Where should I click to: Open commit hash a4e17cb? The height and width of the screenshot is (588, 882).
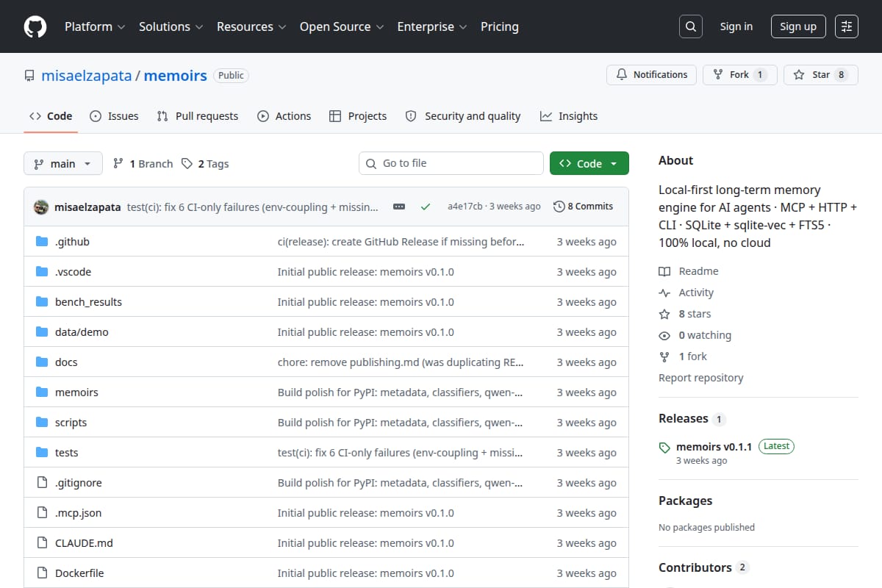click(x=465, y=207)
